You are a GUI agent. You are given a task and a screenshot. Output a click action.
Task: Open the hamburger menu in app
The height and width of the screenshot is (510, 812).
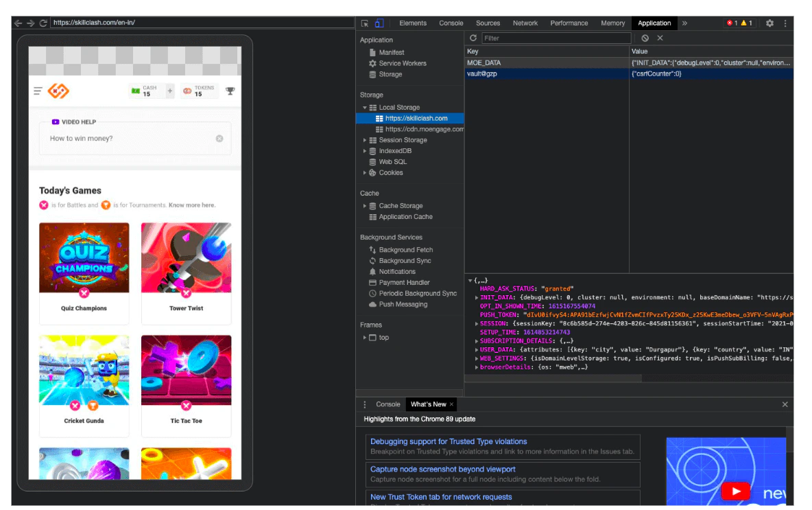(x=38, y=91)
